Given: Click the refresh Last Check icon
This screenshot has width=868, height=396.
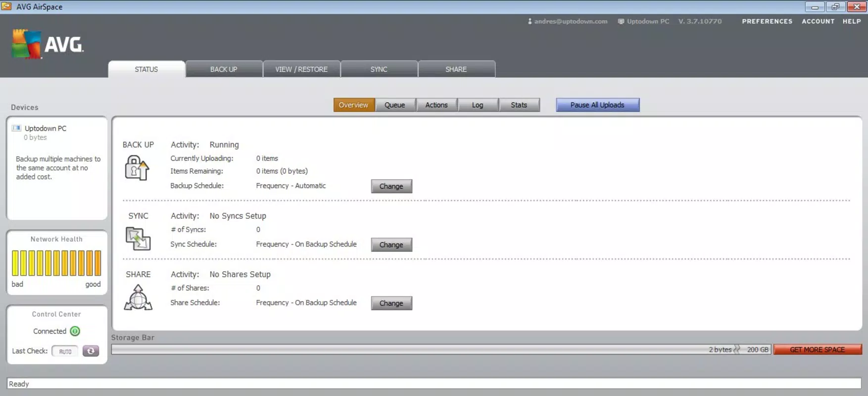Looking at the screenshot, I should click(x=91, y=351).
